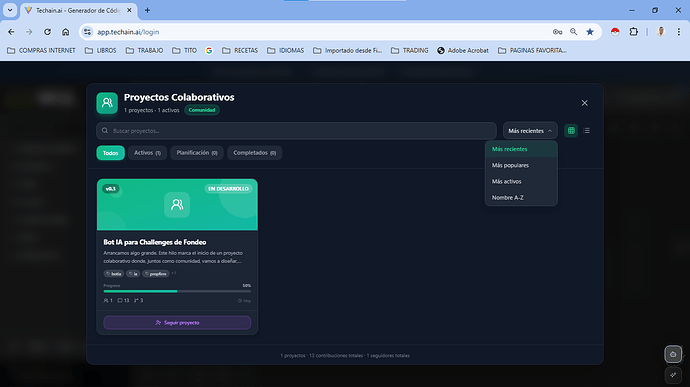The width and height of the screenshot is (690, 387).
Task: Select Más activos sort option
Action: click(x=521, y=181)
